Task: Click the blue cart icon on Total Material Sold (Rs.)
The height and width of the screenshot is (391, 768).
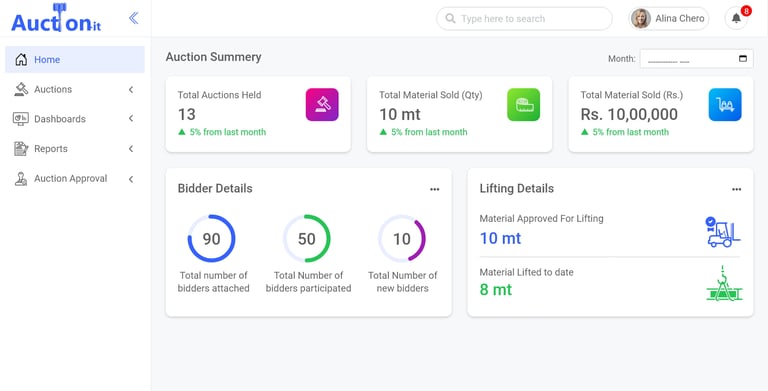Action: pos(725,104)
